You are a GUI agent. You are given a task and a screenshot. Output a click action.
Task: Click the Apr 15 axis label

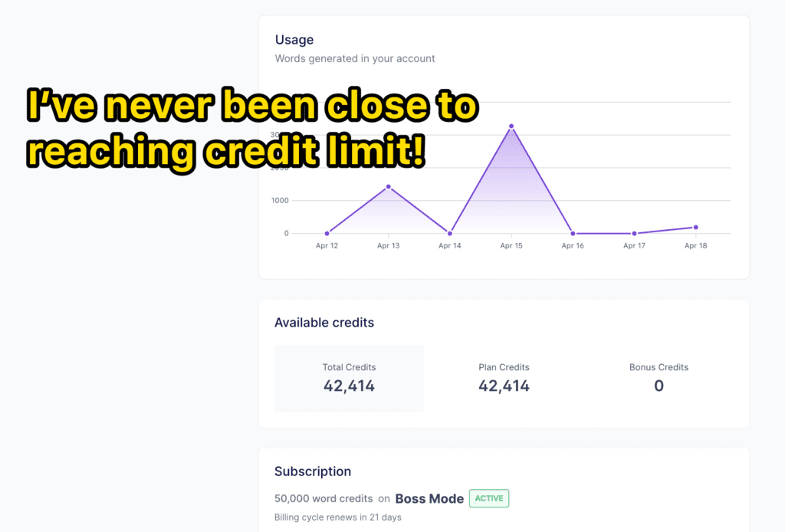(x=511, y=246)
